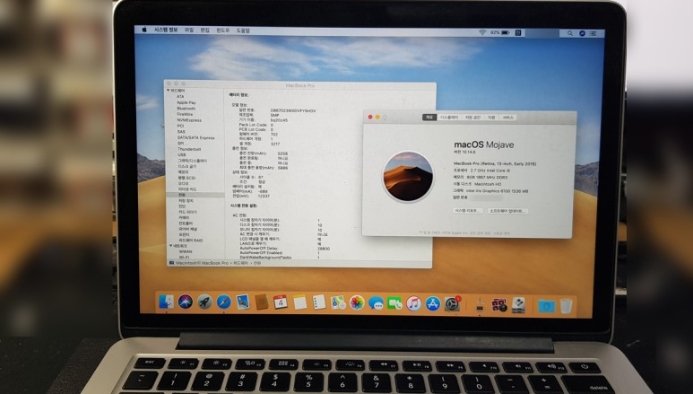Open Calendar from the Dock

(x=281, y=302)
